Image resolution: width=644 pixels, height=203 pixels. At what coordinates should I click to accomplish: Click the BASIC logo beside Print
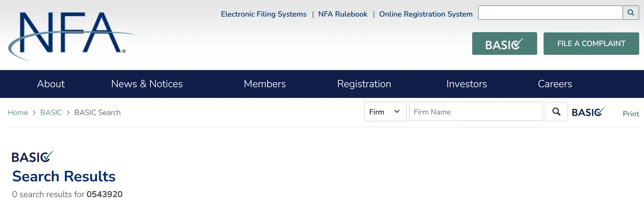coord(588,112)
